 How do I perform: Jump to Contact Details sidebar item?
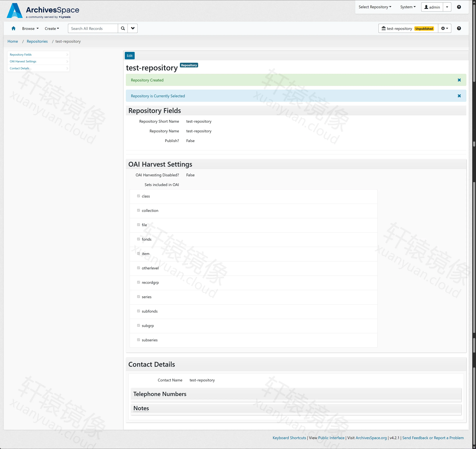tap(38, 68)
